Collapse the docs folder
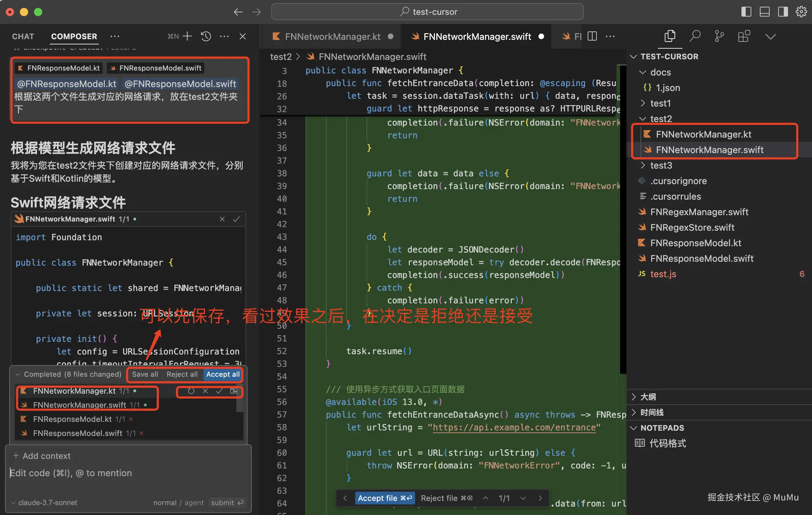 tap(660, 72)
